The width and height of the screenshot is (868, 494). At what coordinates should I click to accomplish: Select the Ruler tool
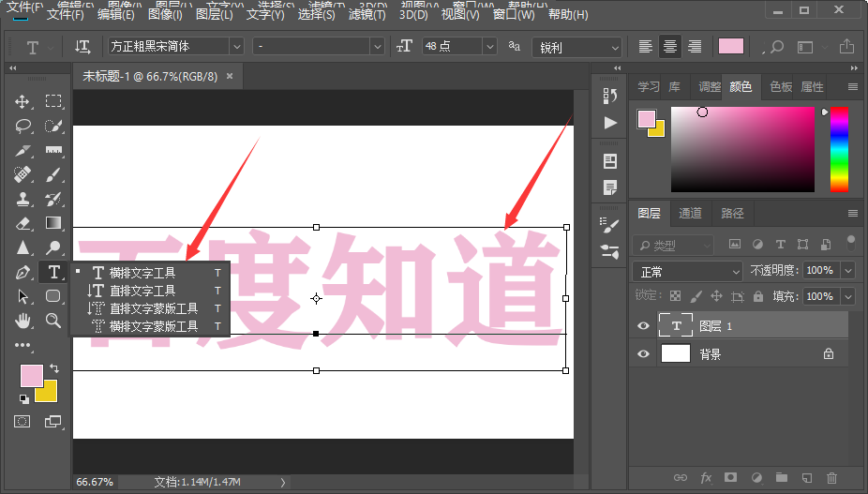[53, 151]
